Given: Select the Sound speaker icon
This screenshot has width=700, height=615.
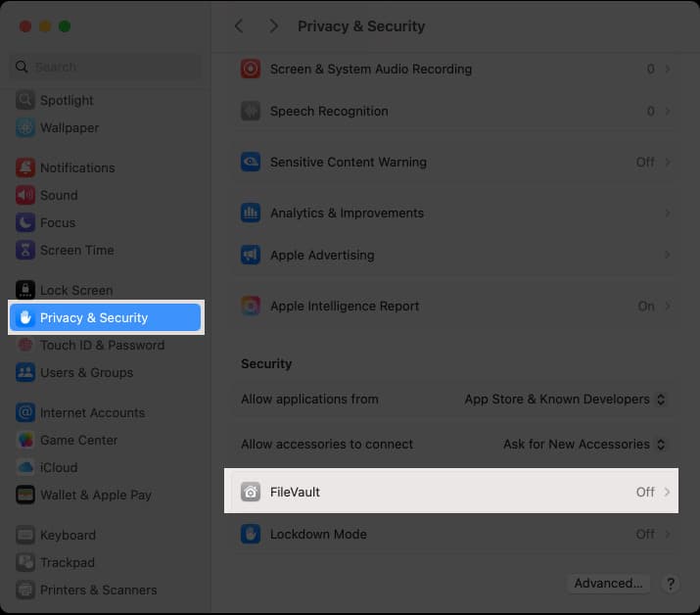Looking at the screenshot, I should 25,195.
